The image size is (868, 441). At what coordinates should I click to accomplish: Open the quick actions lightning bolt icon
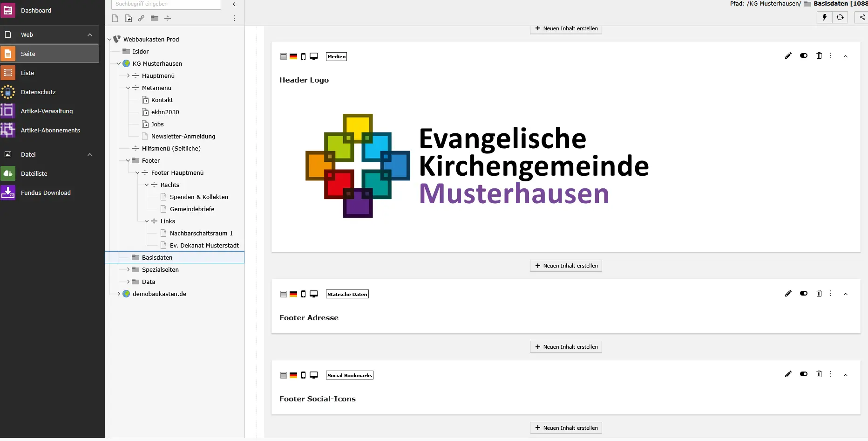824,17
